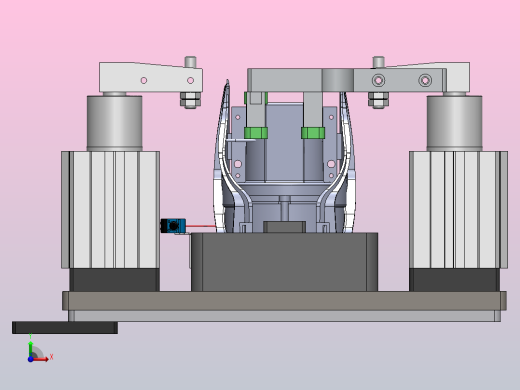
Task: Select the light gray sub-plate under the base plate
Action: pos(284,316)
